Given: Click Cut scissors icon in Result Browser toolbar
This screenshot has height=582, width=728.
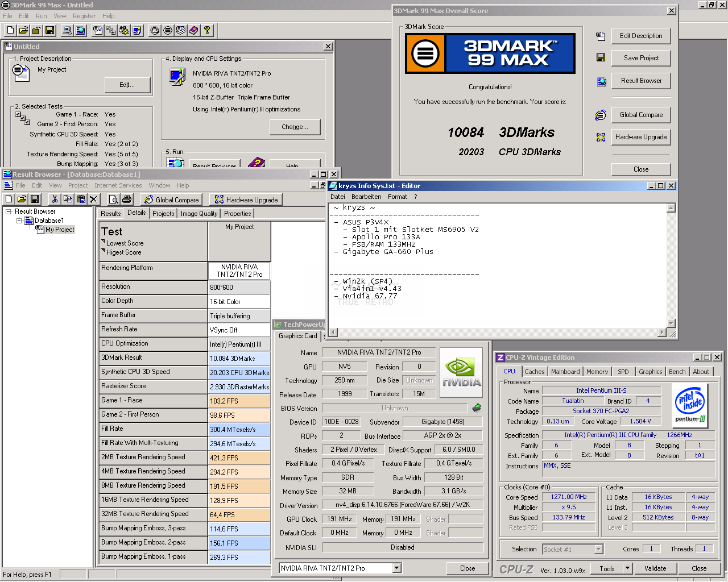Looking at the screenshot, I should [55, 199].
